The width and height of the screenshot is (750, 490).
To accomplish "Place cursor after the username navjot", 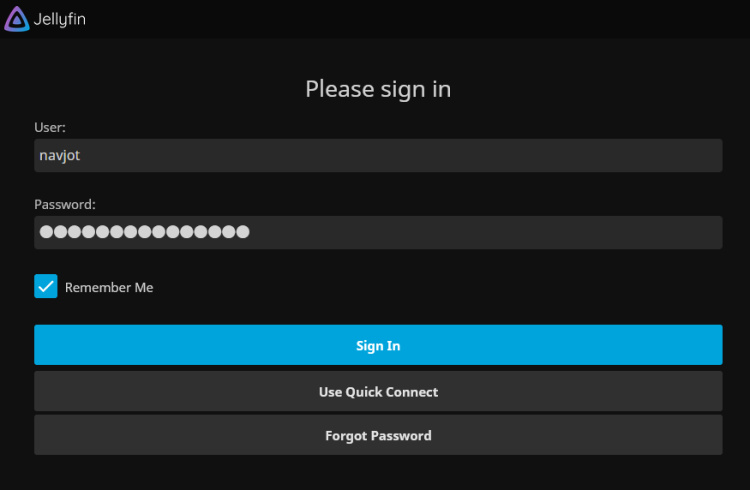I will (x=81, y=155).
